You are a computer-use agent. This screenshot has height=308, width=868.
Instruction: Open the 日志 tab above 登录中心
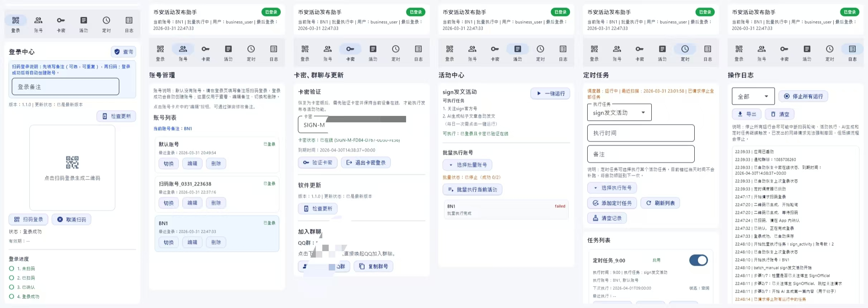coord(129,24)
